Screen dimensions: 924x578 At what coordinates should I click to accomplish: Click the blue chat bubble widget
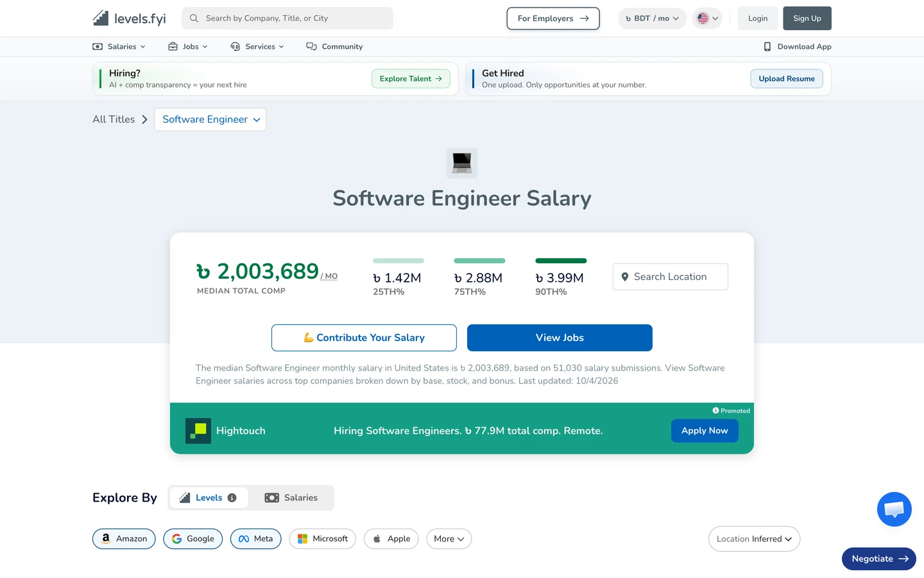coord(894,509)
